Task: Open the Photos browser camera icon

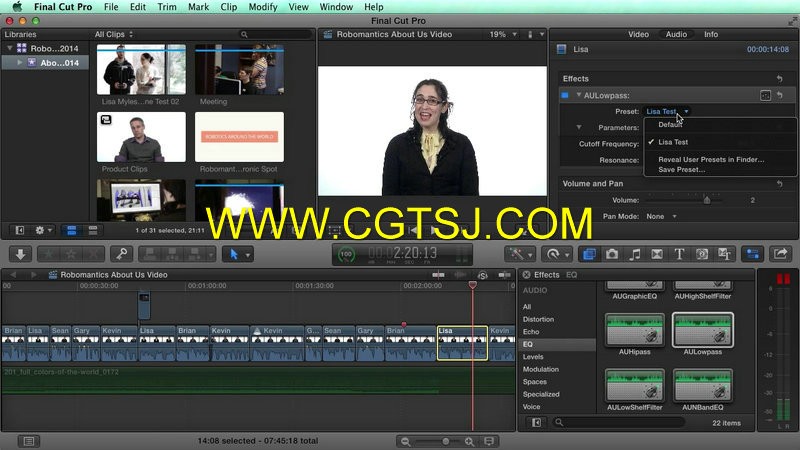Action: click(x=612, y=254)
